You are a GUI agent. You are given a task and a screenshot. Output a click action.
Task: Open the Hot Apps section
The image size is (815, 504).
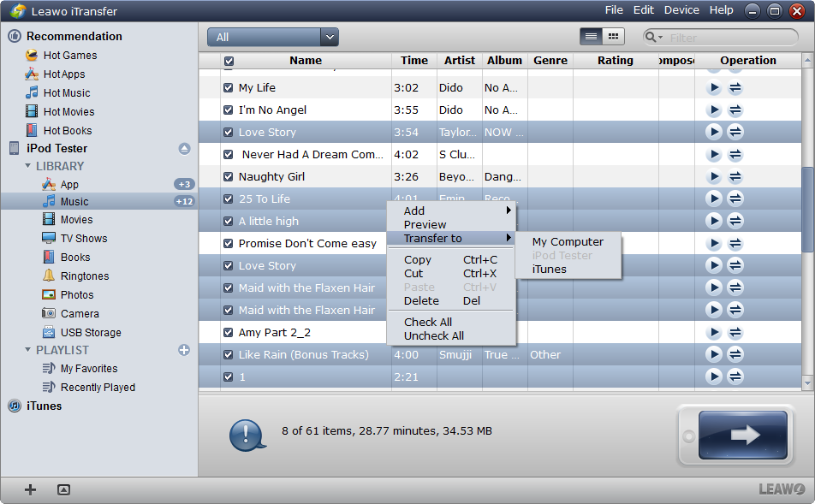click(63, 74)
